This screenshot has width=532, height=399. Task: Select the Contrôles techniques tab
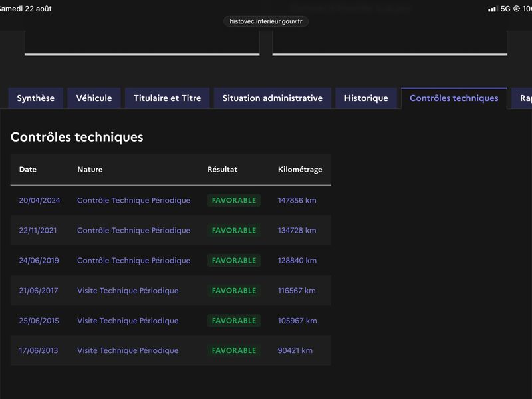(454, 98)
